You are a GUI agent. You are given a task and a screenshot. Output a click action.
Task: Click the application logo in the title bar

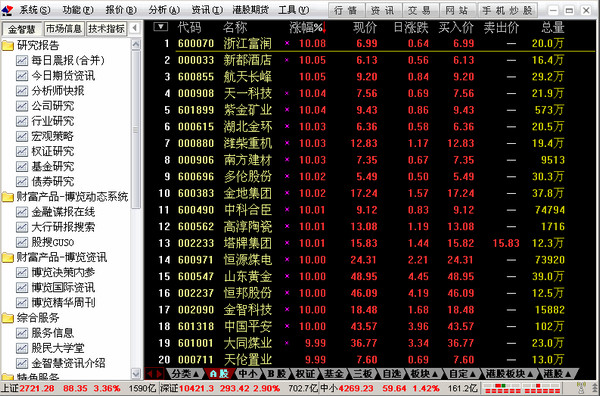(8, 10)
